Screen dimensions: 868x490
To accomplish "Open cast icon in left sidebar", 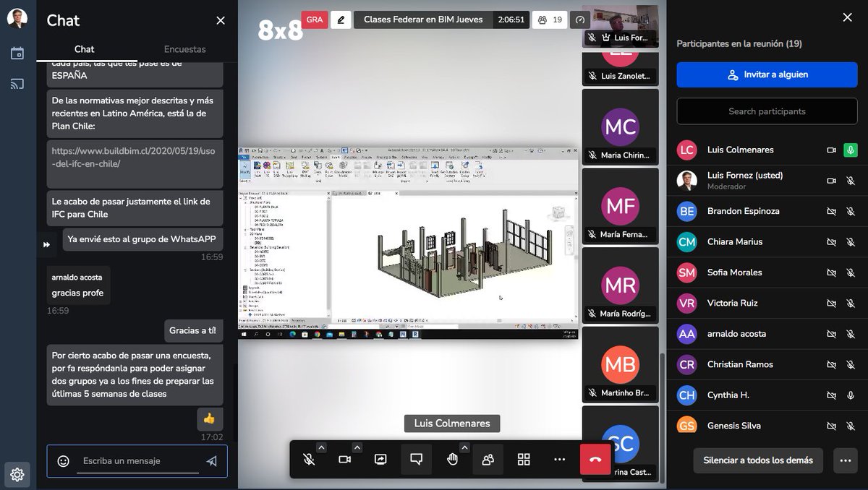I will click(x=17, y=84).
